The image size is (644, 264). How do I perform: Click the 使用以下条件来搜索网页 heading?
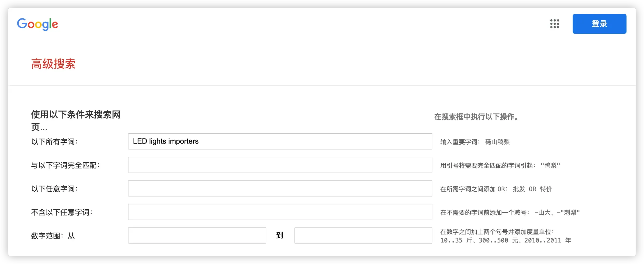click(76, 120)
